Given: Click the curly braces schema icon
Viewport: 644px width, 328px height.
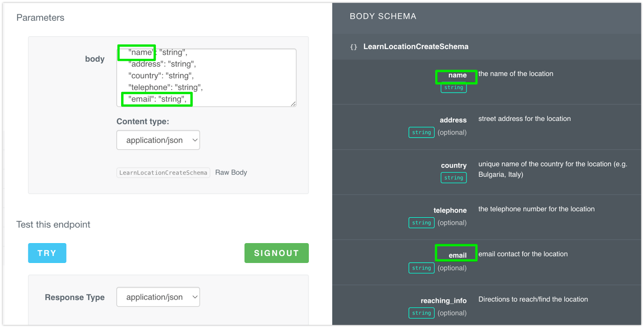Looking at the screenshot, I should click(353, 47).
